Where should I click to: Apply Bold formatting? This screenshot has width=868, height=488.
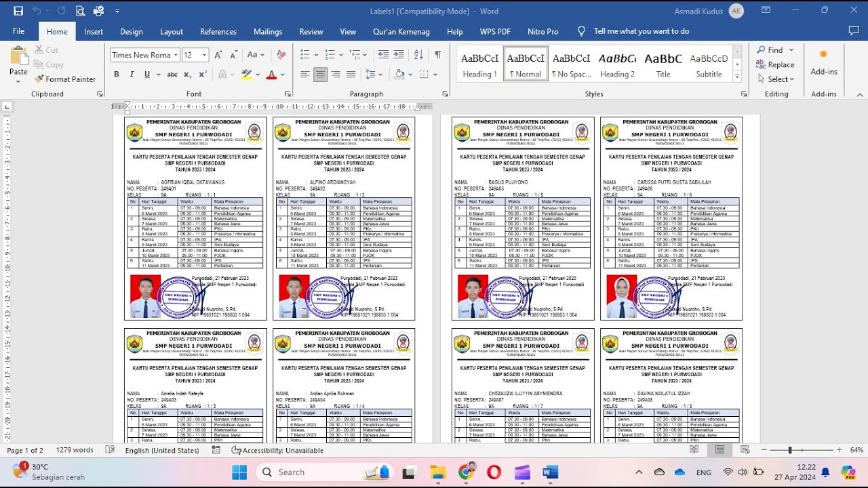point(117,75)
